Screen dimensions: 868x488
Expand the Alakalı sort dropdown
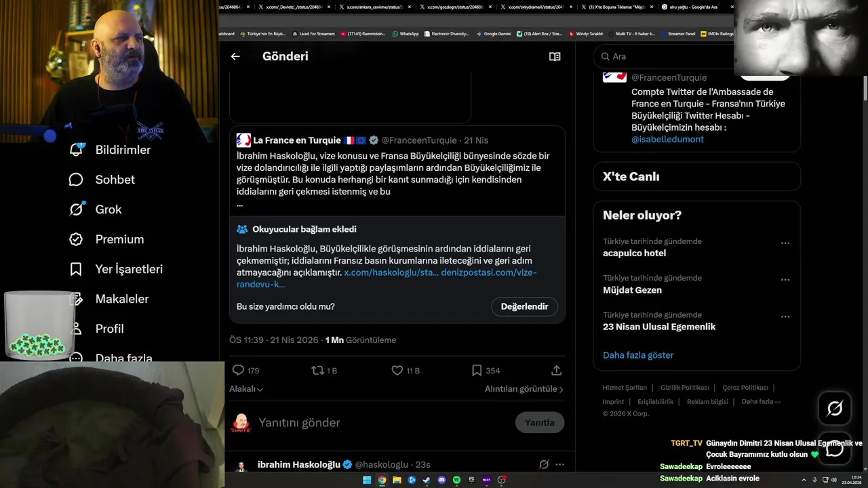(246, 389)
